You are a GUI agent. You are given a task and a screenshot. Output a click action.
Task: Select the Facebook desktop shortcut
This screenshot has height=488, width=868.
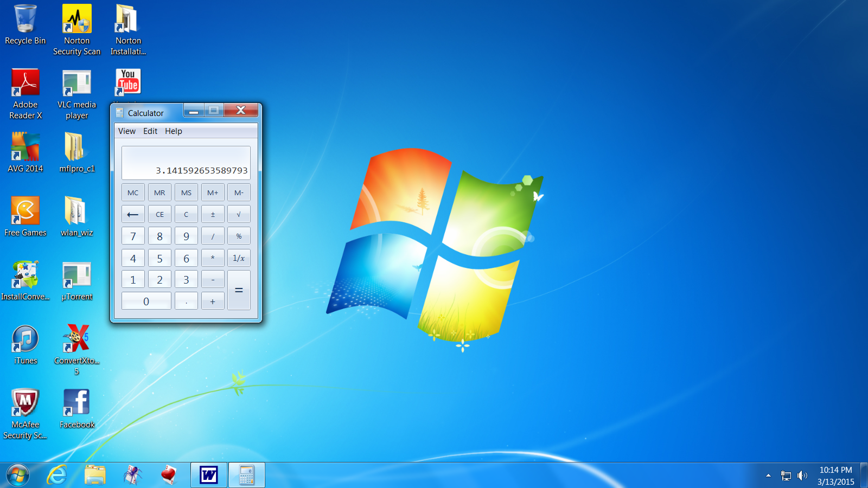click(76, 408)
